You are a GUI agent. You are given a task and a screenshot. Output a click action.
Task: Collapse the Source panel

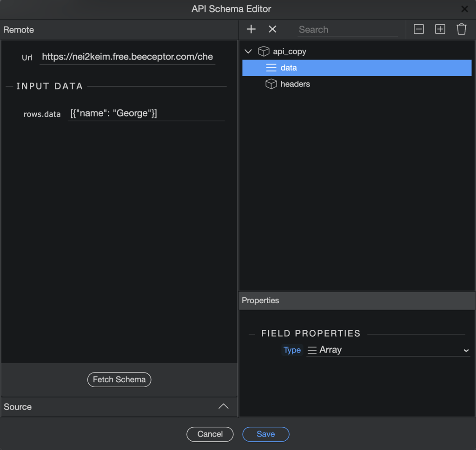coord(224,406)
